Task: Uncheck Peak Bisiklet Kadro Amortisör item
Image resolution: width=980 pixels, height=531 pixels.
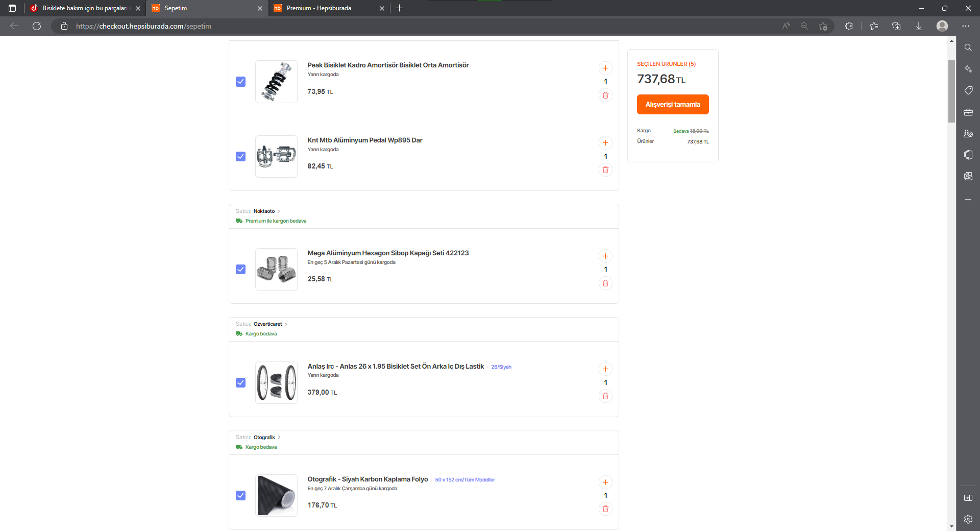Action: coord(241,82)
